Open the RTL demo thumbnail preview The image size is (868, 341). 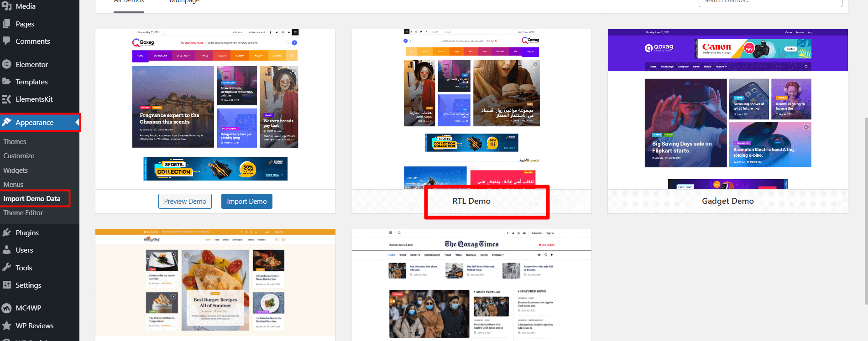coord(471,109)
